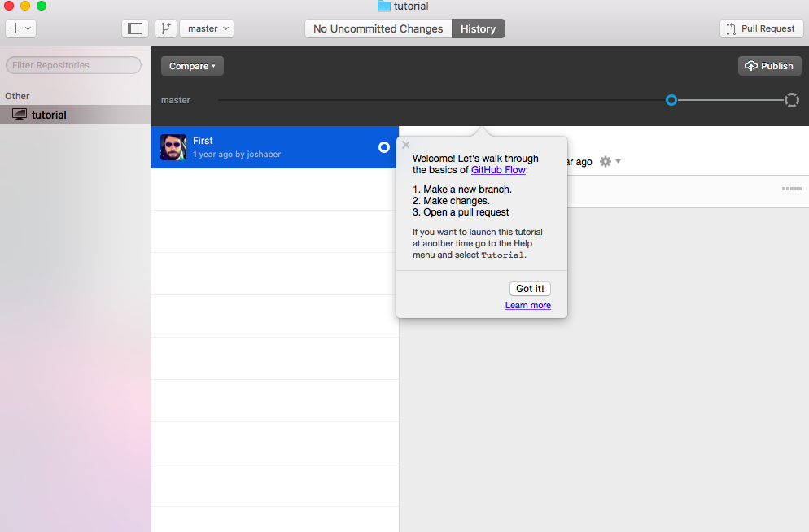Open the master branch dropdown
The height and width of the screenshot is (532, 809).
point(207,28)
